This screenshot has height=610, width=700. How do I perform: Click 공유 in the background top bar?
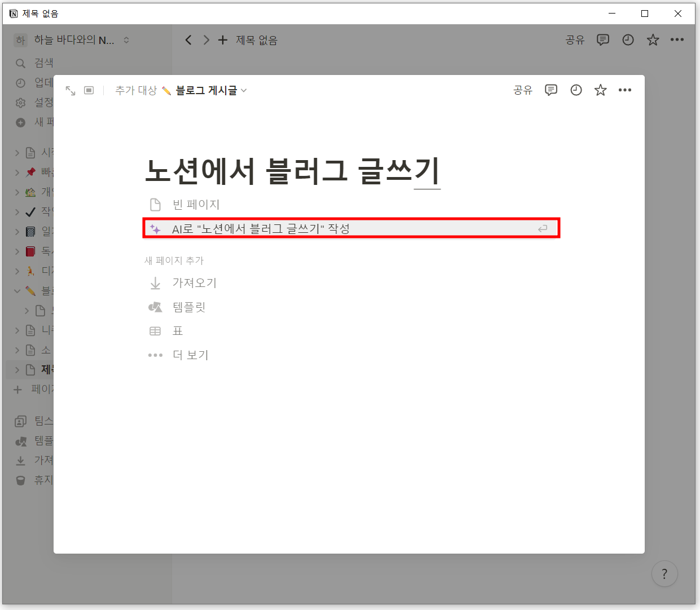575,40
